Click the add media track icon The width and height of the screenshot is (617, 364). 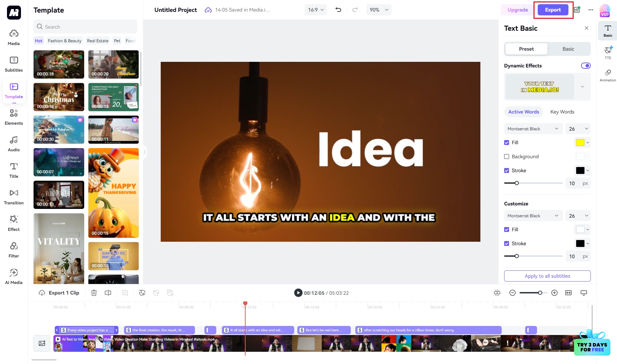(42, 343)
